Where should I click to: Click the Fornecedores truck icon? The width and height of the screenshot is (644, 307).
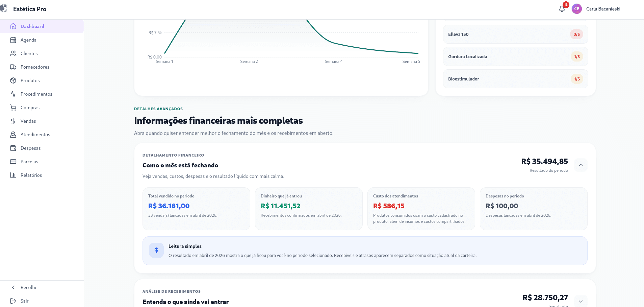13,67
